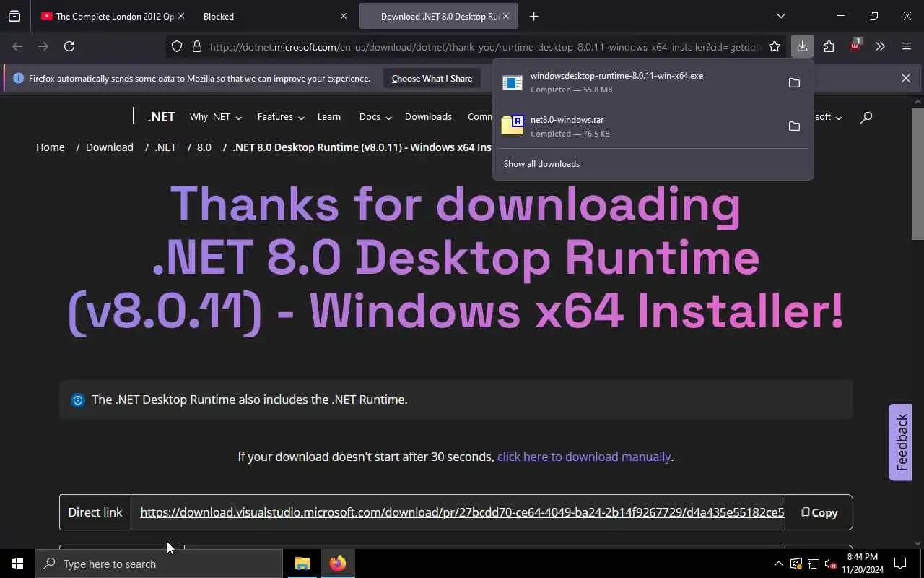
Task: Open Firefox application hamburger menu
Action: click(907, 46)
